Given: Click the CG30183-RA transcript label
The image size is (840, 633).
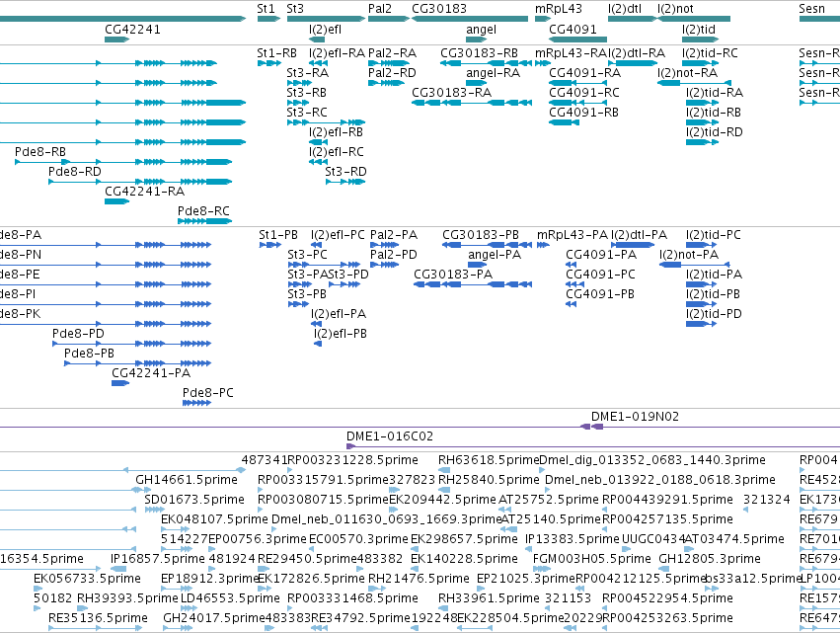Looking at the screenshot, I should click(x=452, y=93).
